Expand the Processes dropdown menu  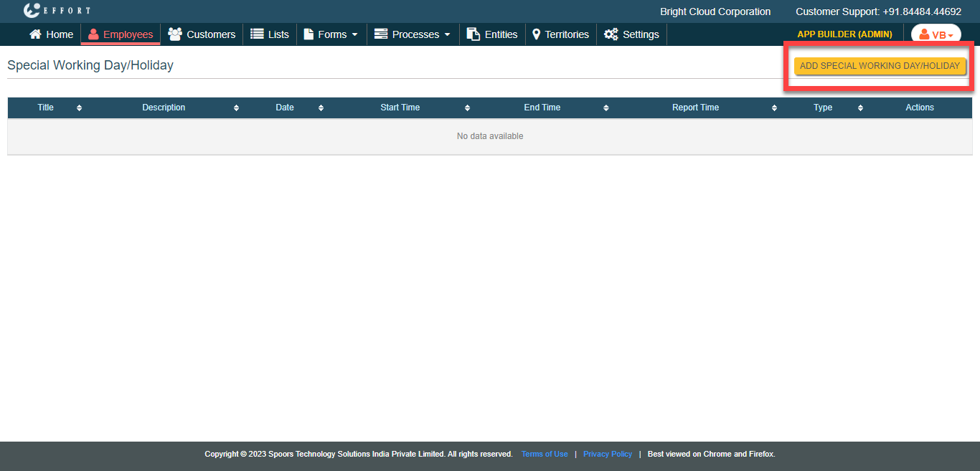point(413,34)
